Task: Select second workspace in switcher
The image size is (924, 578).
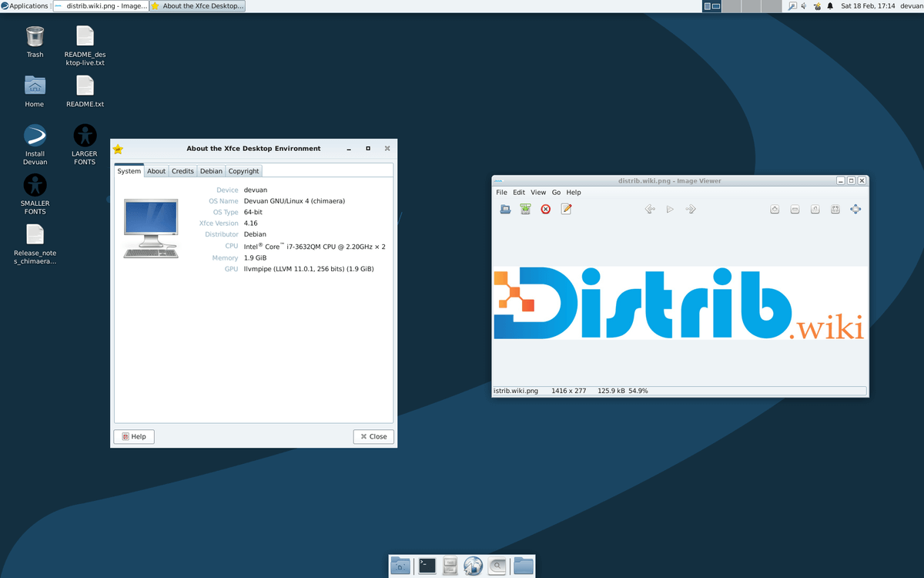Action: point(731,6)
